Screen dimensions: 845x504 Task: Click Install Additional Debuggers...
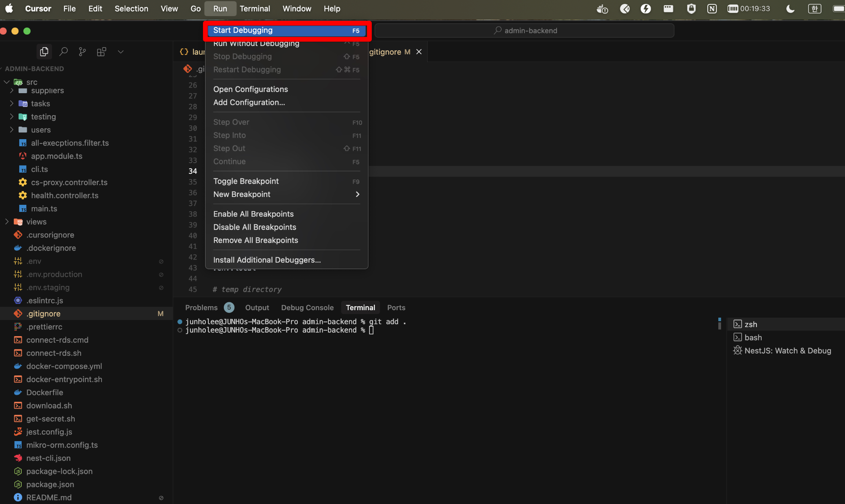(x=267, y=260)
